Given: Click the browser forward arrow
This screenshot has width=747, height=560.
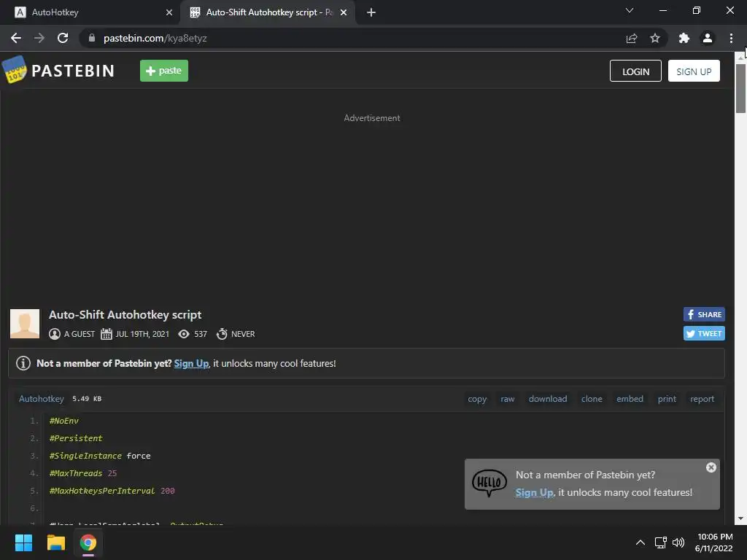Looking at the screenshot, I should pos(39,38).
